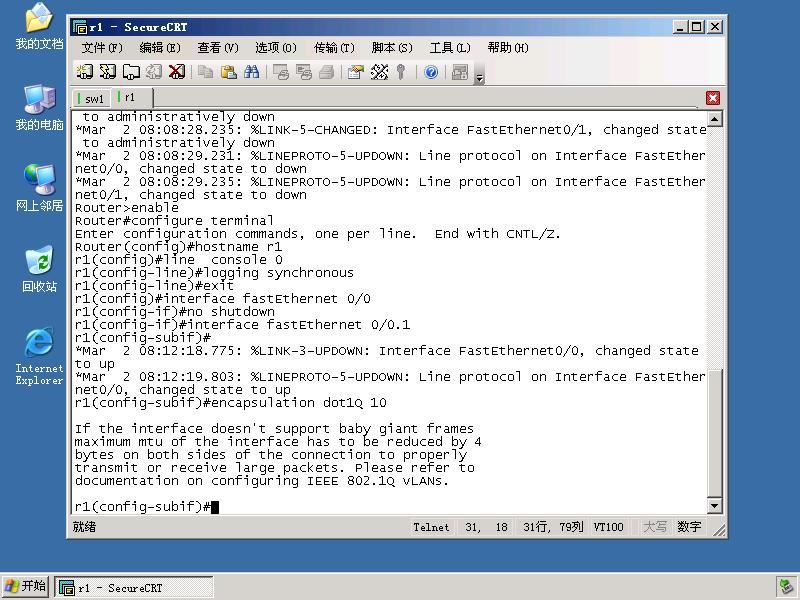The image size is (800, 600).
Task: Close the SecureCRT window
Action: click(x=715, y=27)
